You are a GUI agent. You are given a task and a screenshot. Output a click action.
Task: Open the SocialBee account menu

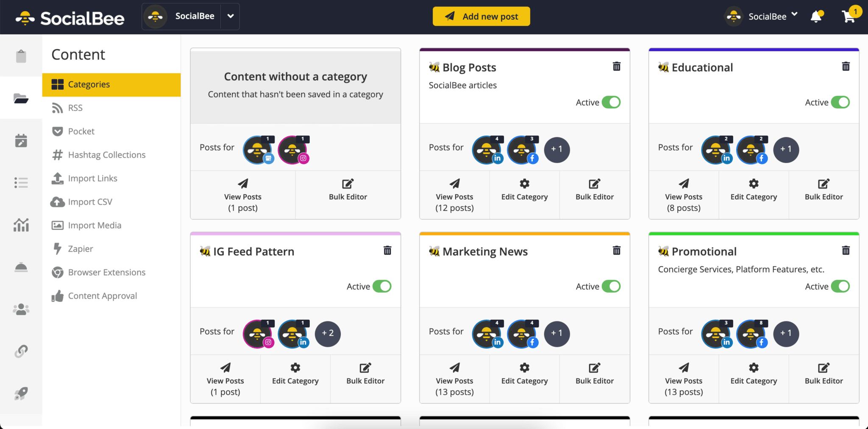761,16
